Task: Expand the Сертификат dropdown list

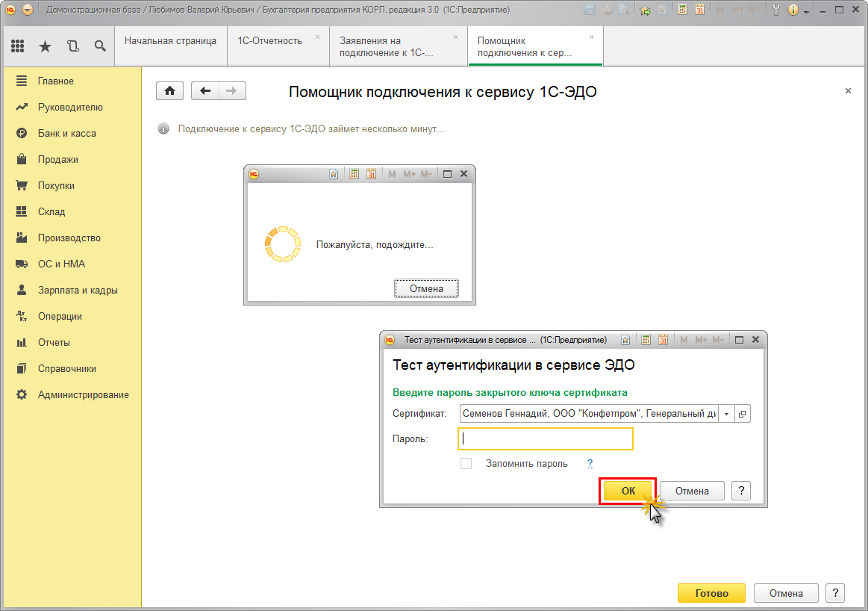Action: (726, 414)
